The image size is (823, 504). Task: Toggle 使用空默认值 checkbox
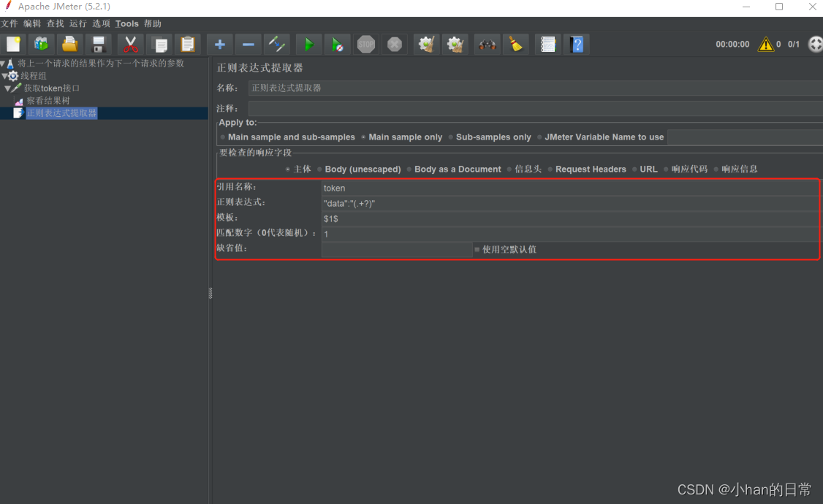click(505, 249)
